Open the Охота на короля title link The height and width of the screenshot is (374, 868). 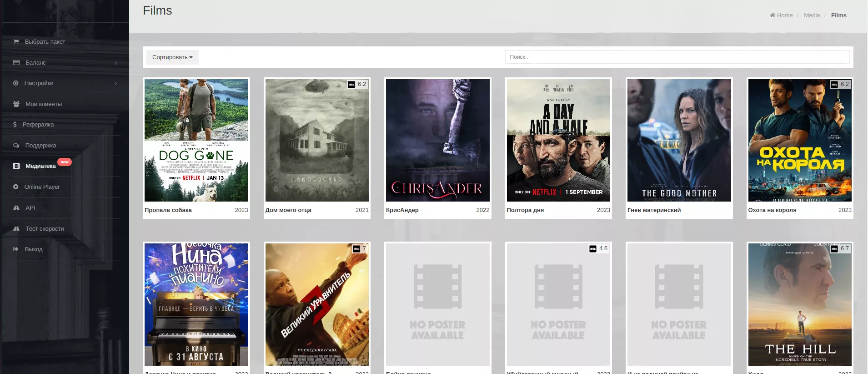point(772,210)
